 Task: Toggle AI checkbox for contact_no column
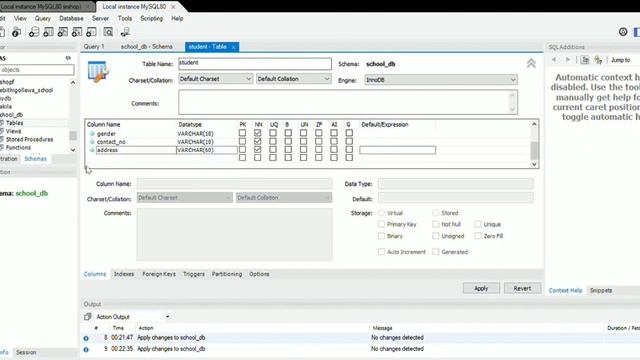[334, 141]
